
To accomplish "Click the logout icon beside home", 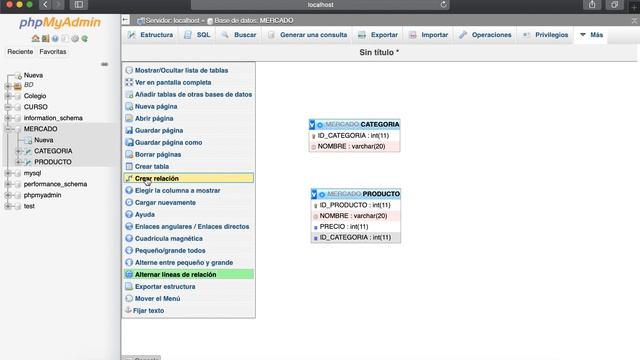I will click(45, 39).
